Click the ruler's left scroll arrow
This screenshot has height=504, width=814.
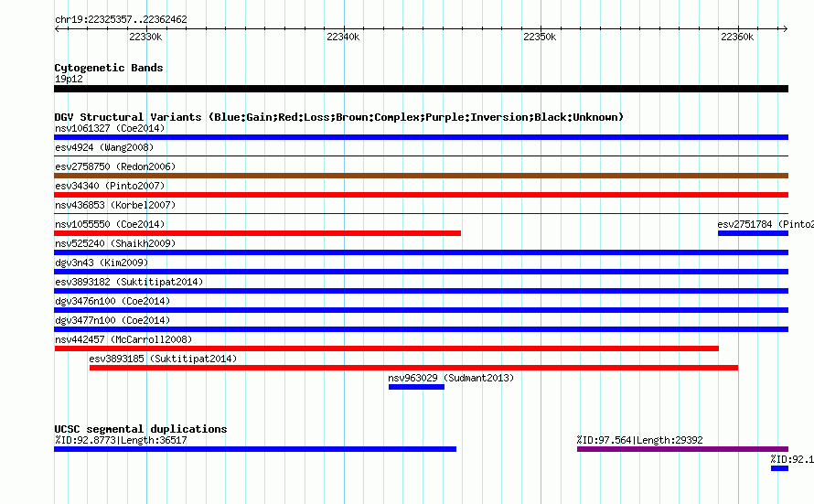[58, 28]
